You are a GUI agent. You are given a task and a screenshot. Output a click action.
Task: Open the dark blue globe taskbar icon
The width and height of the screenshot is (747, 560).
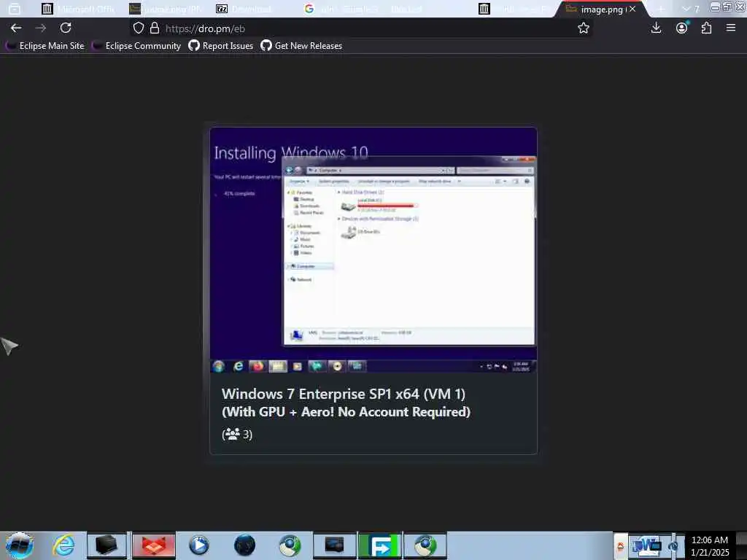point(244,545)
